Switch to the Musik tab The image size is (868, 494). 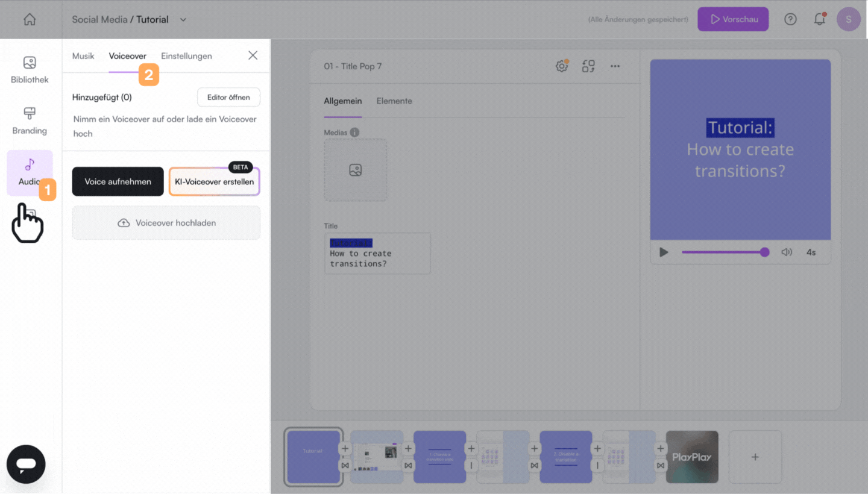[x=83, y=56]
